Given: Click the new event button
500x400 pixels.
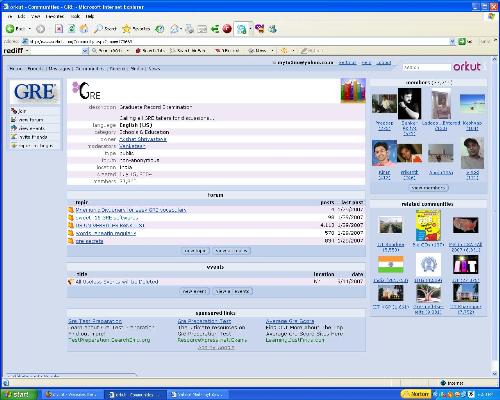Looking at the screenshot, I should tap(194, 291).
